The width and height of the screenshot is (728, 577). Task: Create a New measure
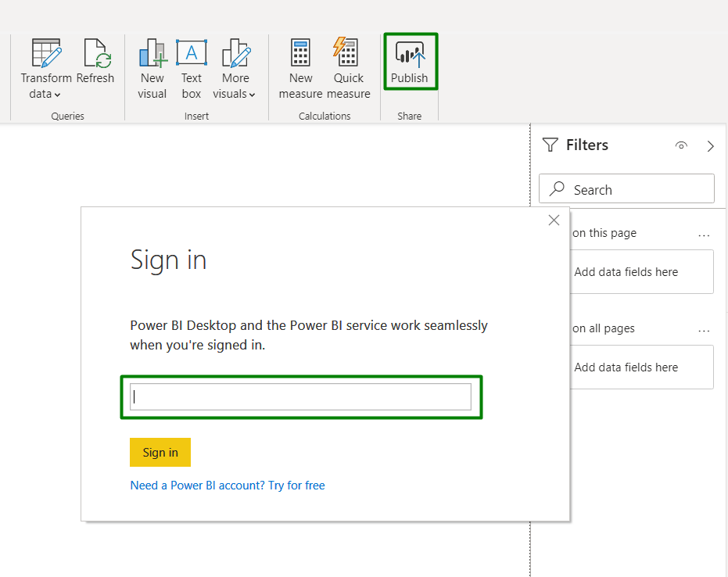[300, 55]
